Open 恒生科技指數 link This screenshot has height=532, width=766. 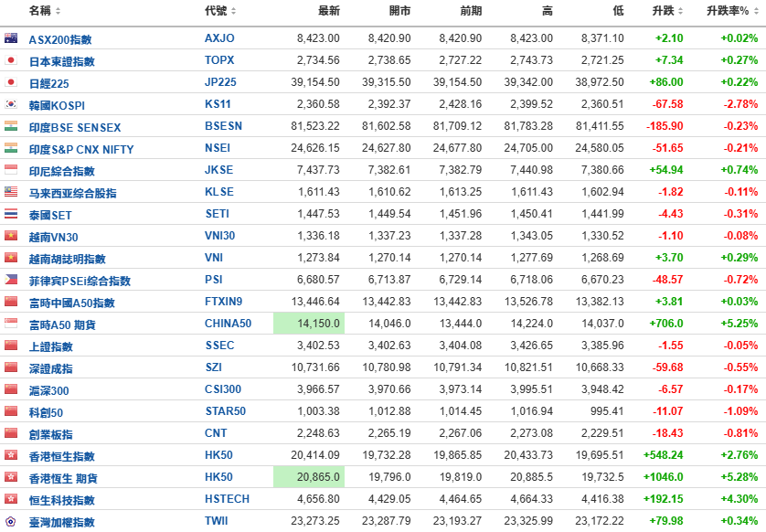point(61,501)
